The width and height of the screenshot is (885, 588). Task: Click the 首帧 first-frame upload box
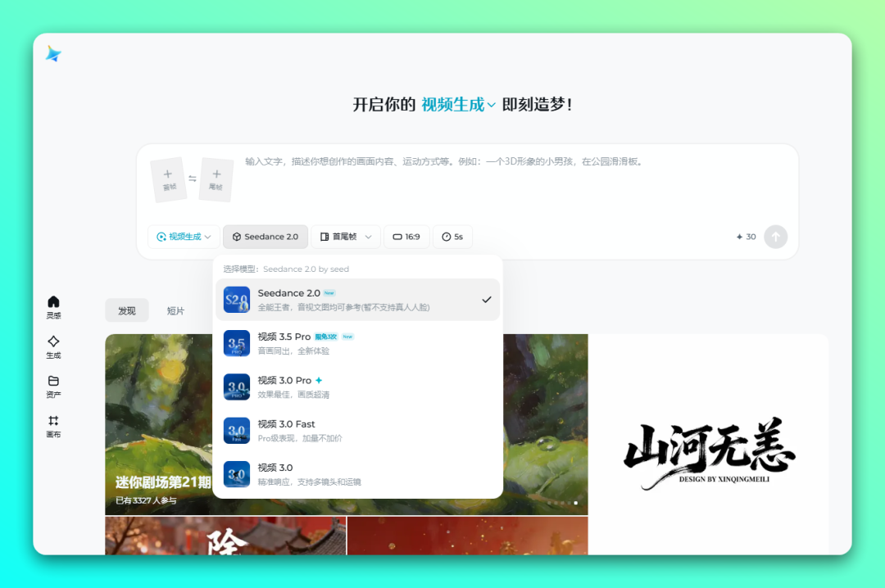168,179
